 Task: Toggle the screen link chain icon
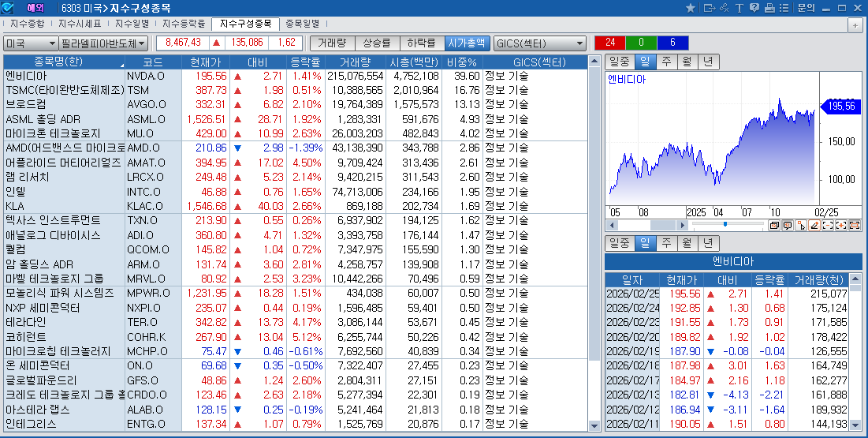point(725,8)
